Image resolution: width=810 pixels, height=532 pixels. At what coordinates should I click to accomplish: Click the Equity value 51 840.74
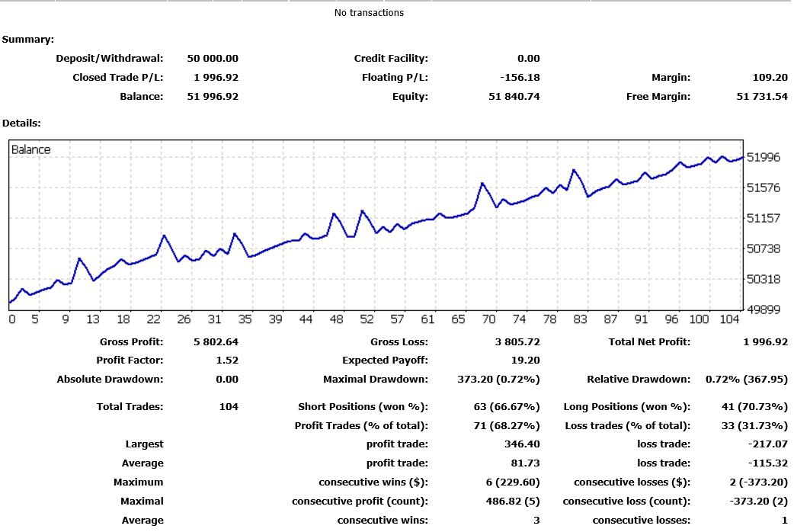coord(514,97)
